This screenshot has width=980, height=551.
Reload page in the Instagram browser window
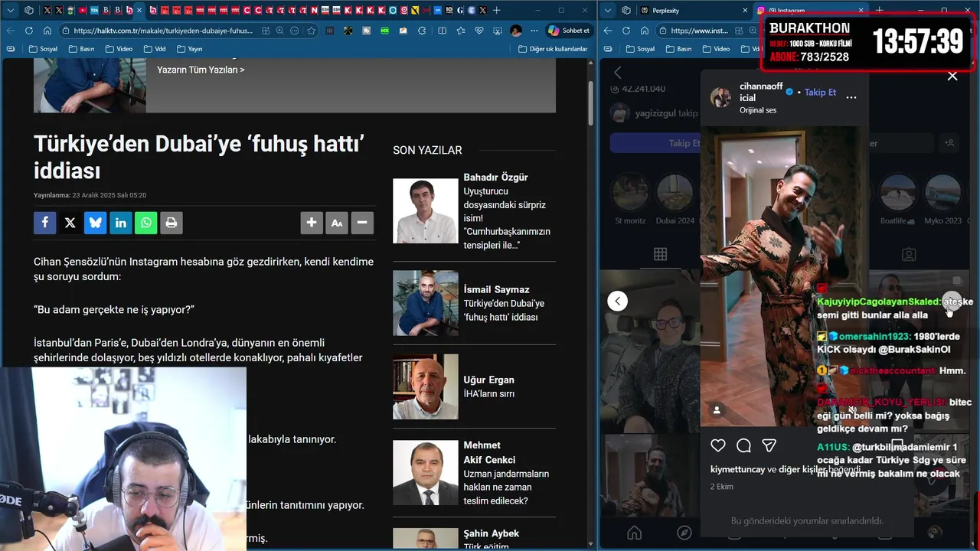click(626, 31)
